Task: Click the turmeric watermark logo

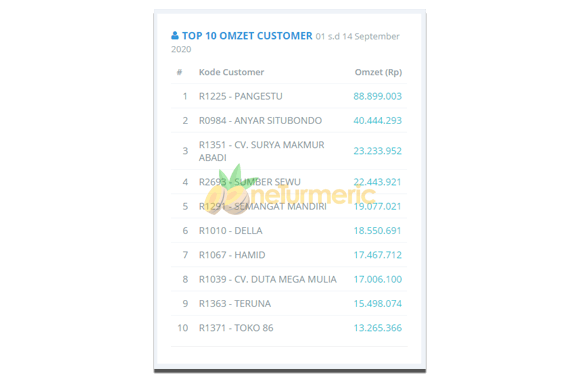Action: (x=290, y=190)
